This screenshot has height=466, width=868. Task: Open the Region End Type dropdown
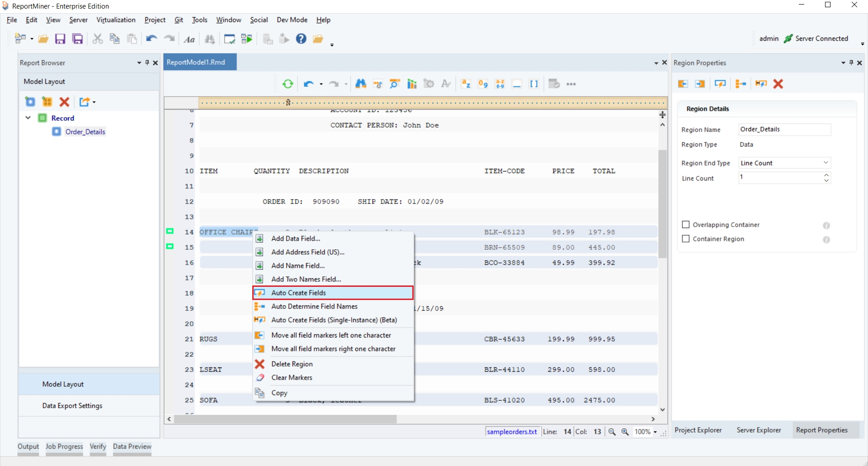784,163
